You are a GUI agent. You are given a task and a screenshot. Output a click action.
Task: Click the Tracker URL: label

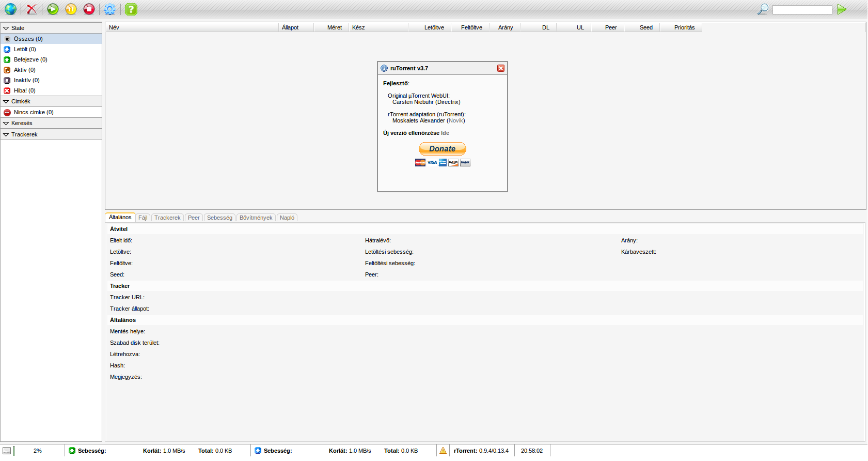127,297
